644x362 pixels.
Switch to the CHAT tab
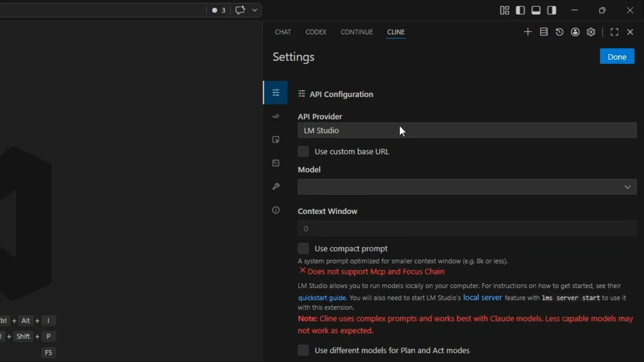click(x=283, y=32)
